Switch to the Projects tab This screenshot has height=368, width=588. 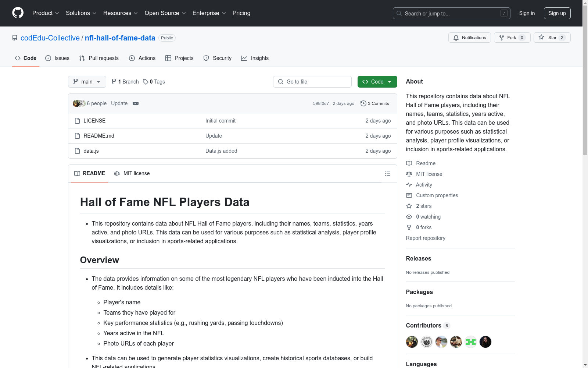[179, 58]
